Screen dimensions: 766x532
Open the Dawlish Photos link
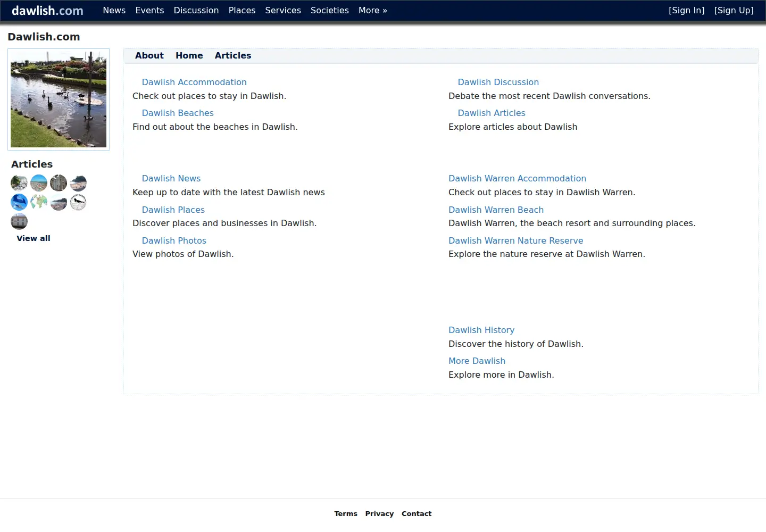pos(174,240)
